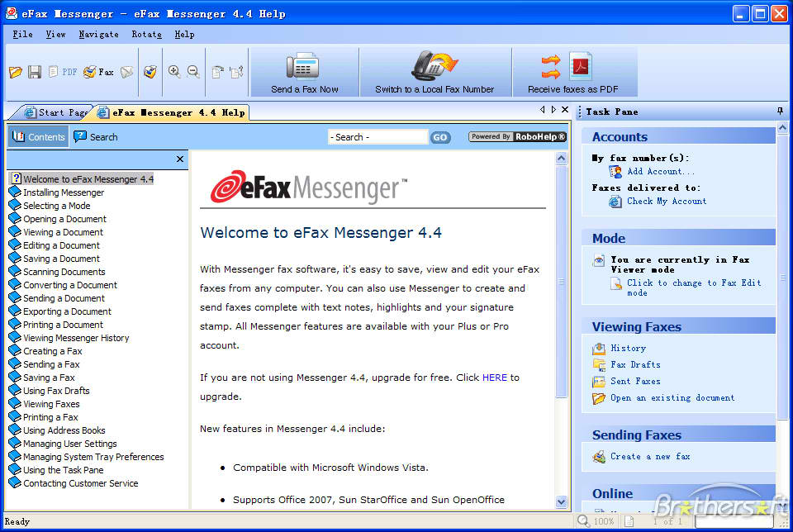The image size is (793, 532).
Task: Click the rotate page left icon
Action: 217,73
